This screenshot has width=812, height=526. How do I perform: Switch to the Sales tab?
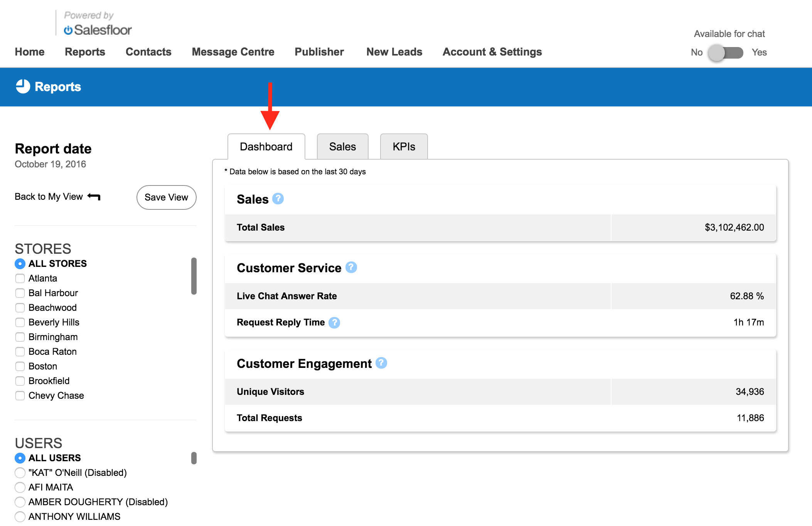click(x=342, y=147)
